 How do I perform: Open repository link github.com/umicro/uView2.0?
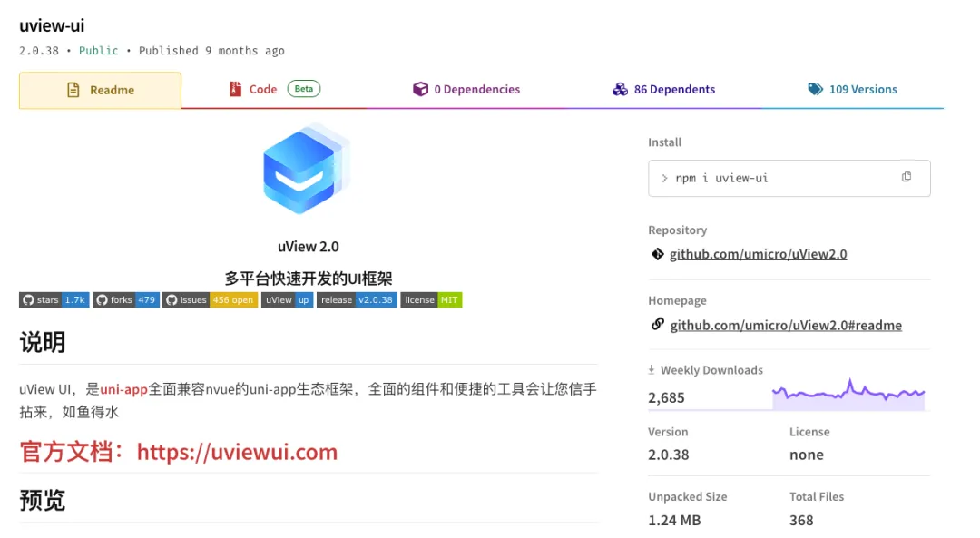(x=758, y=254)
